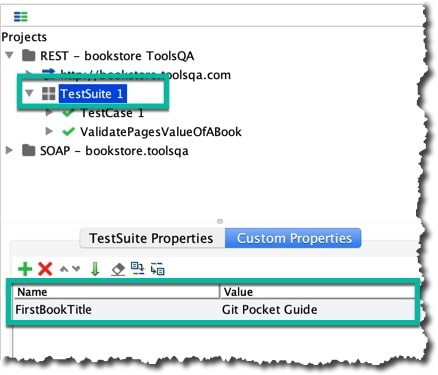This screenshot has height=375, width=438.
Task: Select the bookstore.toolsqa.com interface icon
Action: click(x=48, y=73)
